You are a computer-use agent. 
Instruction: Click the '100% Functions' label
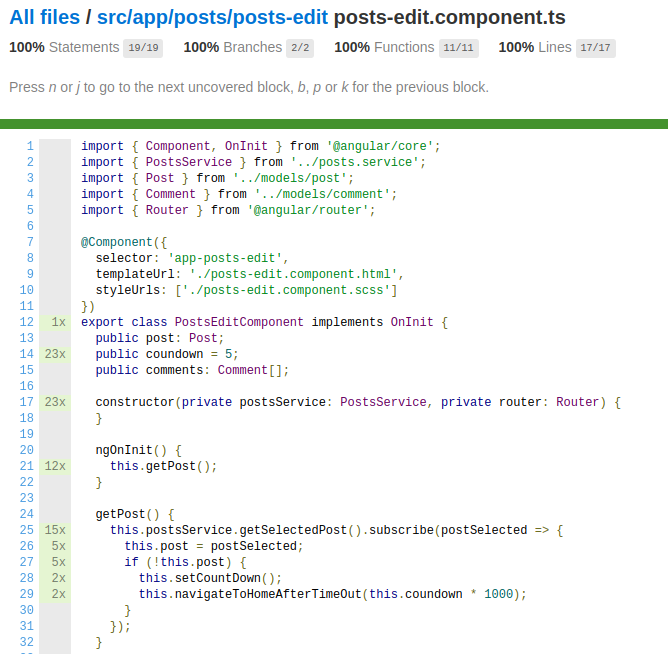(384, 47)
